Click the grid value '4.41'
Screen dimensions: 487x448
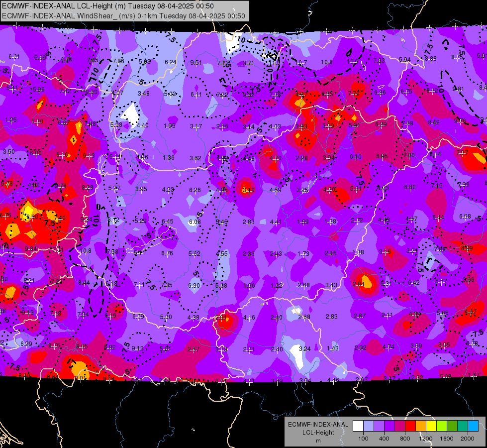[276, 222]
